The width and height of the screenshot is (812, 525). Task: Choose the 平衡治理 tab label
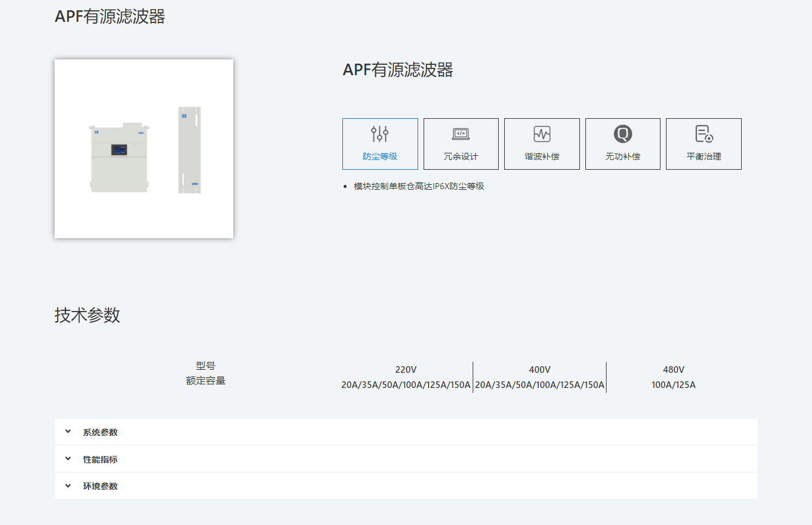pyautogui.click(x=704, y=156)
